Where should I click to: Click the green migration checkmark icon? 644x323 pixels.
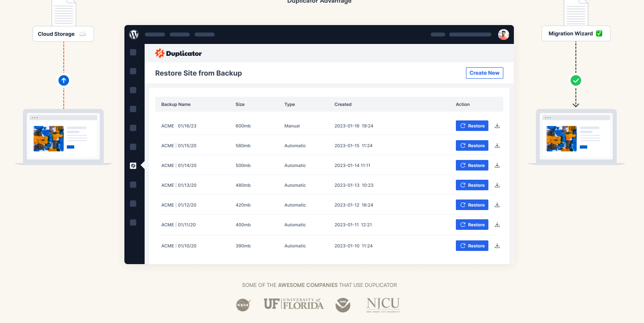tap(576, 80)
